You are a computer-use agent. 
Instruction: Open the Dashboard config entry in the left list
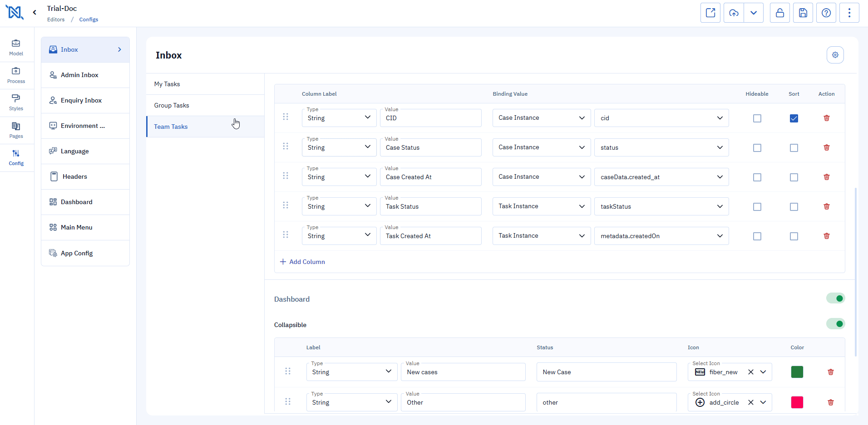pos(85,202)
